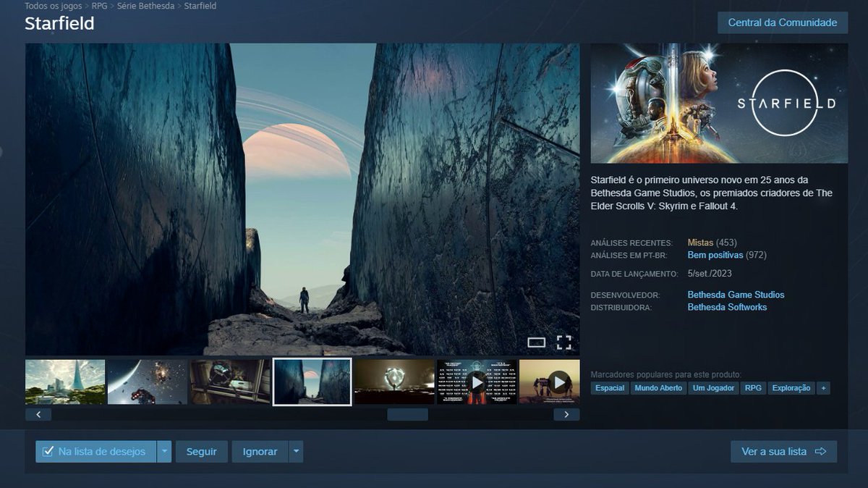Click the main canyon screenshot
This screenshot has width=868, height=488.
[x=302, y=199]
